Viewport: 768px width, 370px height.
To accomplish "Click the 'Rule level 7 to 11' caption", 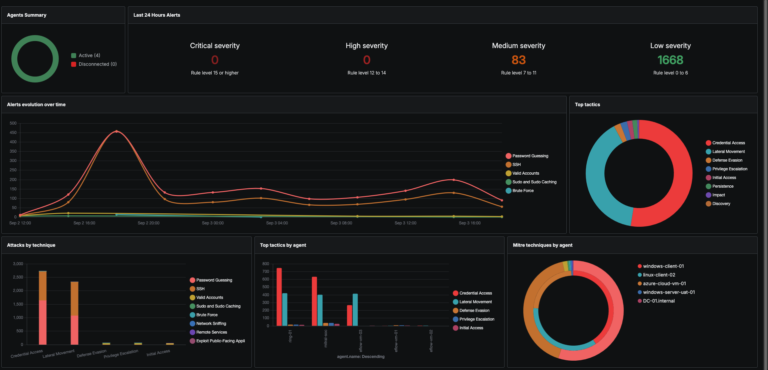I will coord(518,73).
